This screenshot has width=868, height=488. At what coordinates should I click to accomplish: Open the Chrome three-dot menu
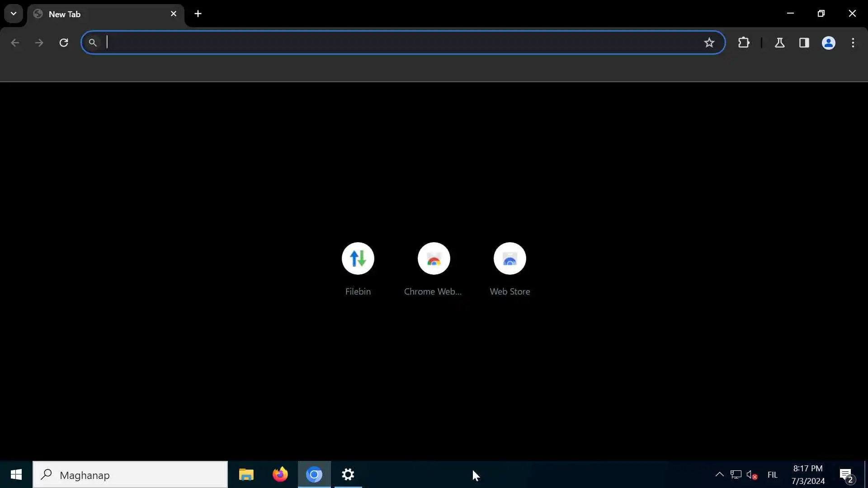pyautogui.click(x=853, y=42)
